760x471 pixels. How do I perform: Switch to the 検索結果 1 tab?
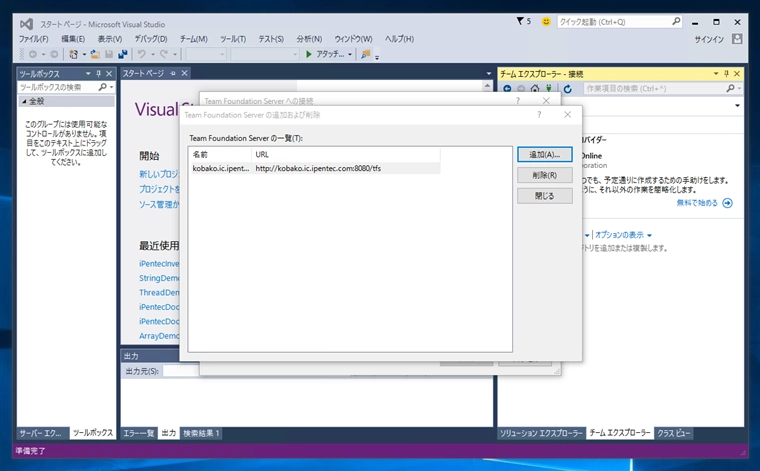coord(201,433)
